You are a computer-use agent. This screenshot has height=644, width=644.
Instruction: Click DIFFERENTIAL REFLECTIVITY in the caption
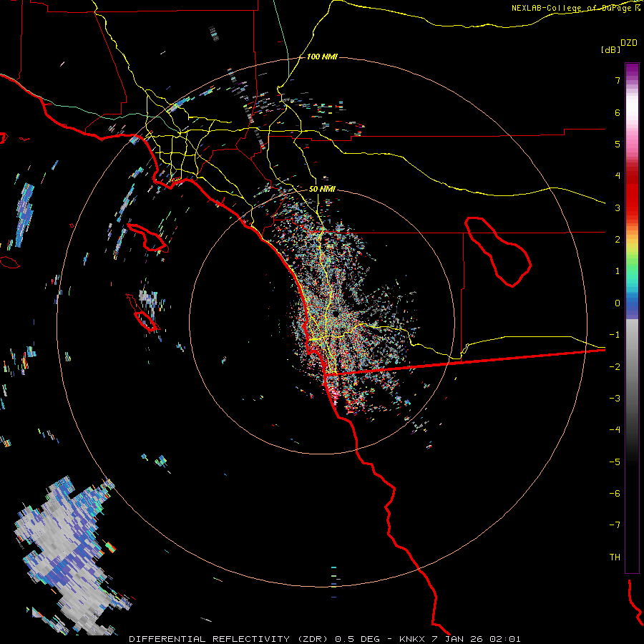click(210, 639)
